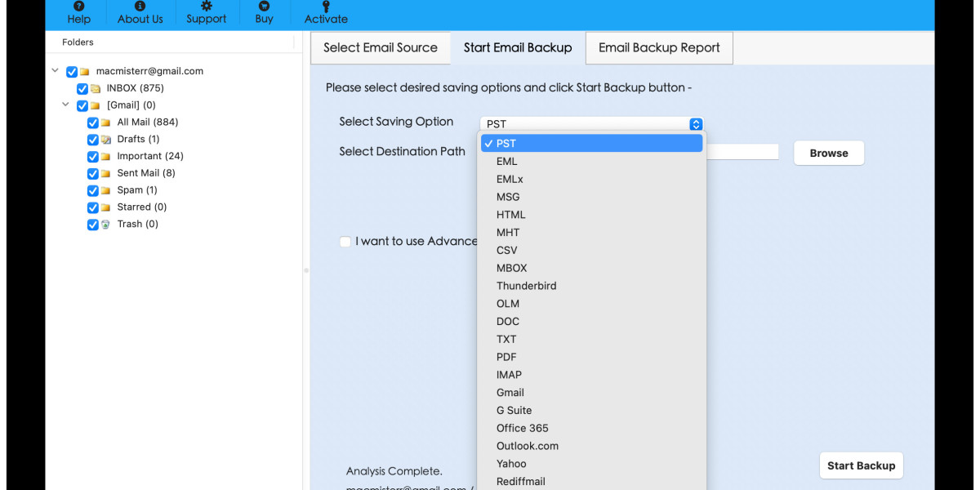Click the Trash bin icon in the folder tree
Viewport: 980px width, 490px height.
tap(106, 224)
